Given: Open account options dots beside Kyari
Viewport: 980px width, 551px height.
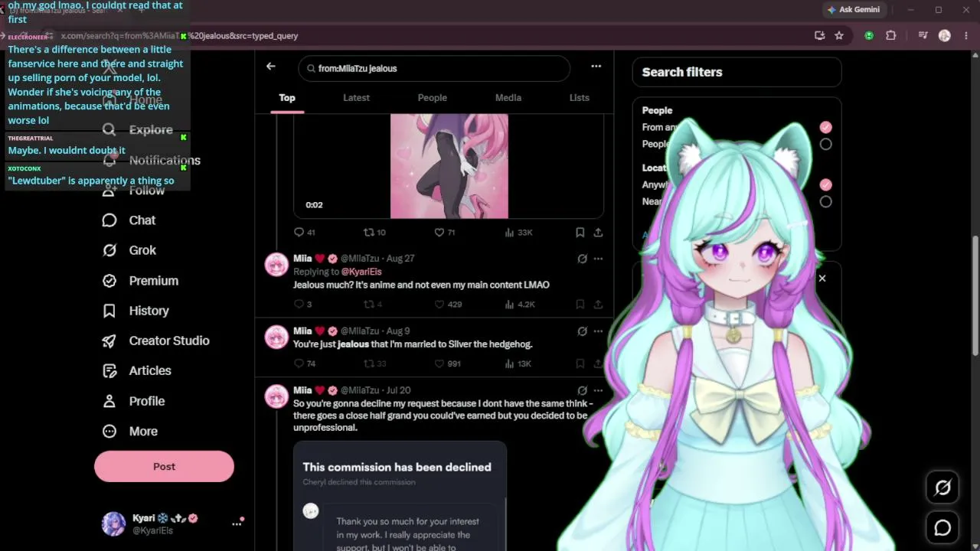Looking at the screenshot, I should tap(237, 524).
